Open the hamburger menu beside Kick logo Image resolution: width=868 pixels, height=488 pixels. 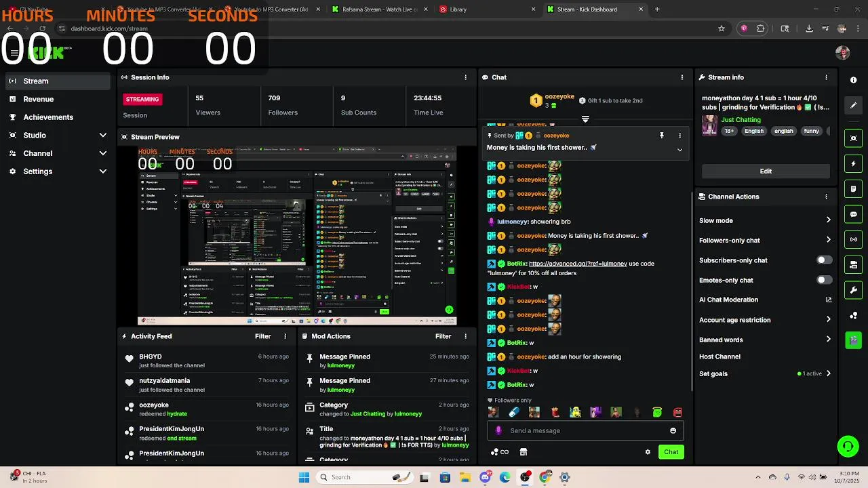pos(14,53)
